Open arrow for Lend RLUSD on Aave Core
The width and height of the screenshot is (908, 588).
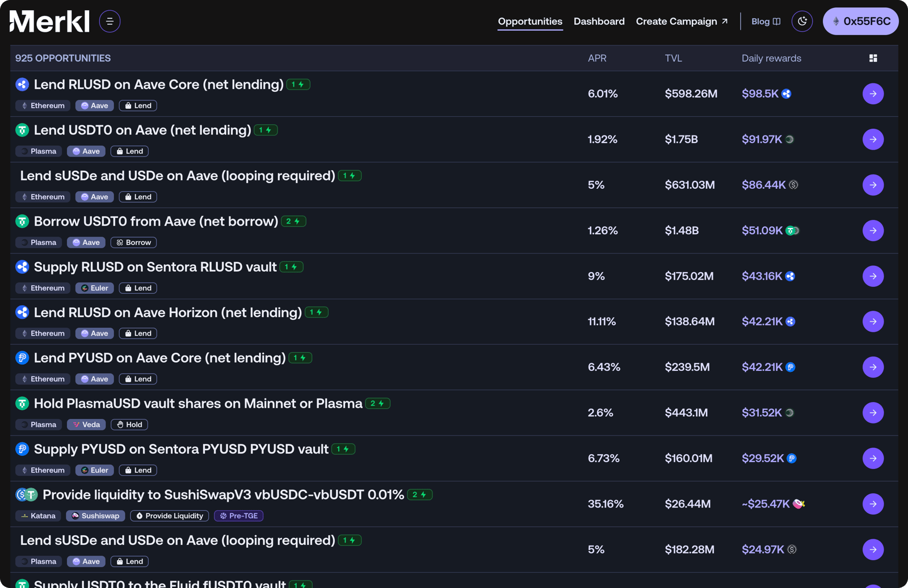[873, 94]
